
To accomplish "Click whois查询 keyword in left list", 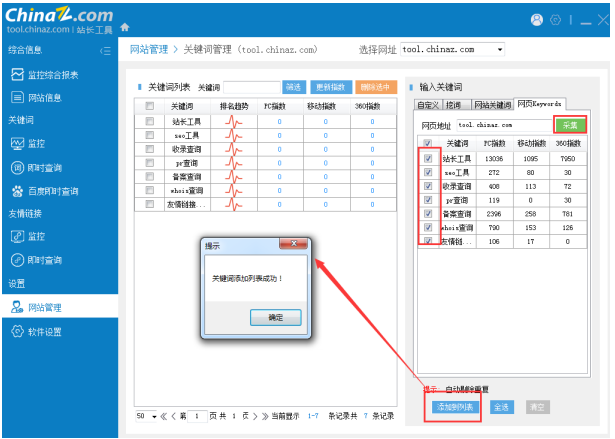I will 187,191.
